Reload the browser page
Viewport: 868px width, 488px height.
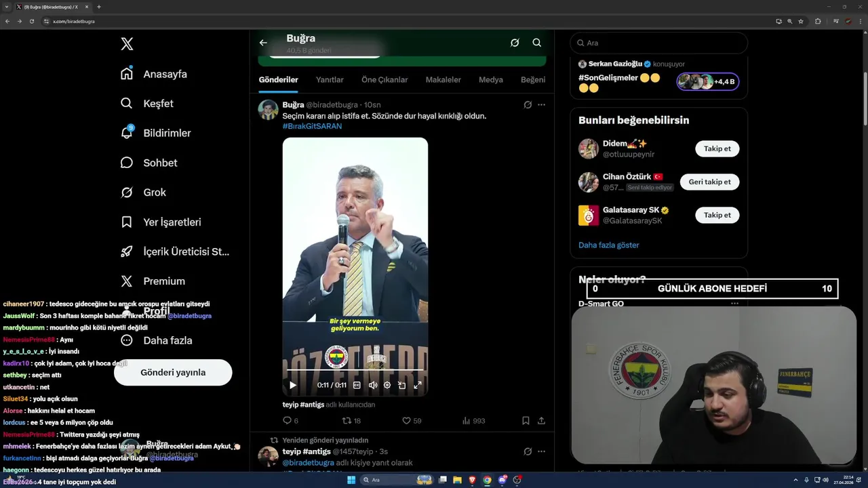31,21
